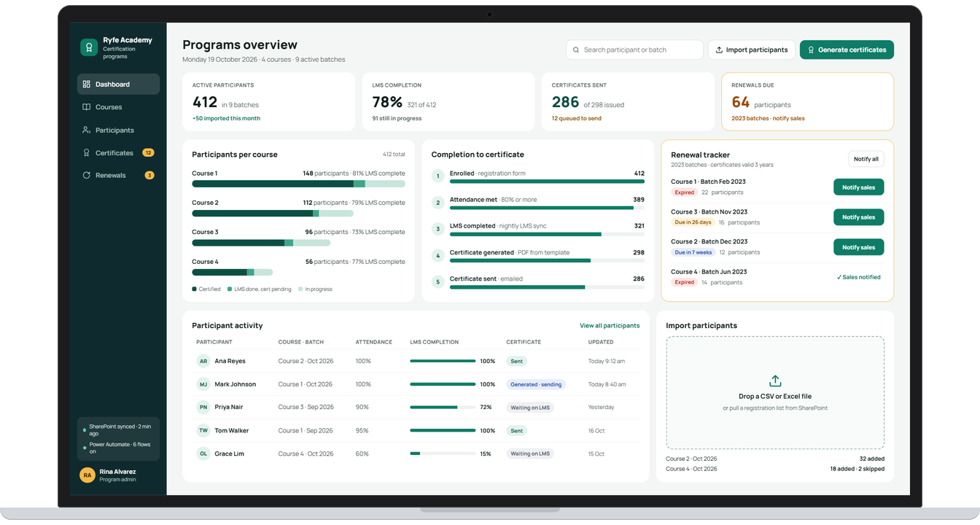Open the View all participants link

coord(610,325)
